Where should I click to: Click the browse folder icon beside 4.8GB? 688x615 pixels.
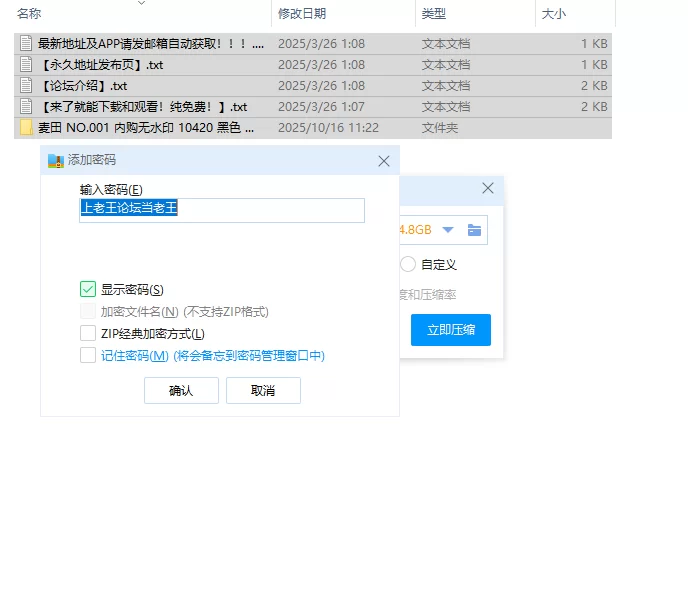(x=474, y=230)
